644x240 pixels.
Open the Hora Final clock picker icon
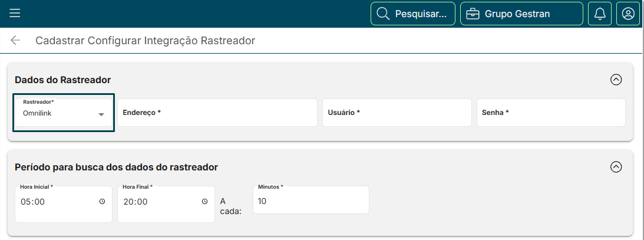click(205, 202)
